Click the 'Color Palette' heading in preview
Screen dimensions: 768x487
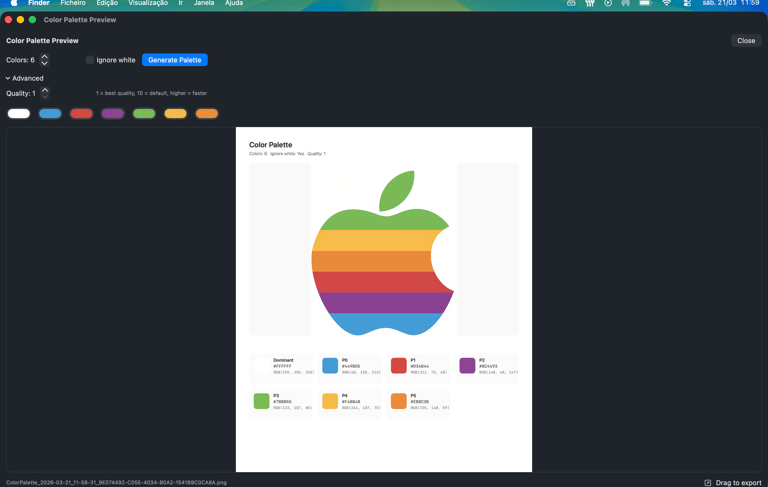click(270, 145)
